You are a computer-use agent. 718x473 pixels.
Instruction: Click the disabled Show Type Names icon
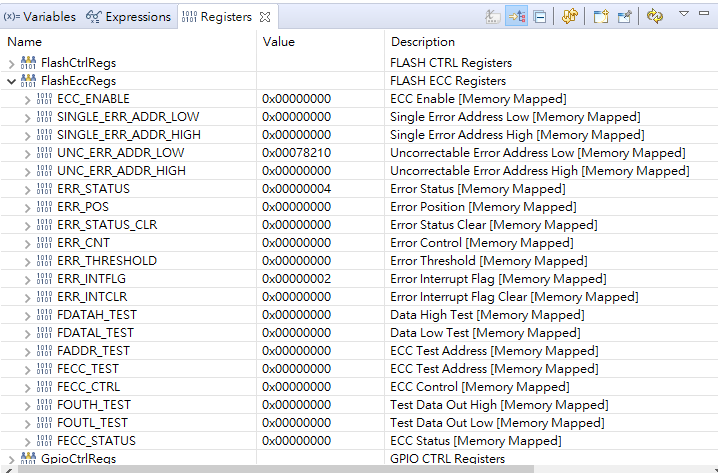493,17
